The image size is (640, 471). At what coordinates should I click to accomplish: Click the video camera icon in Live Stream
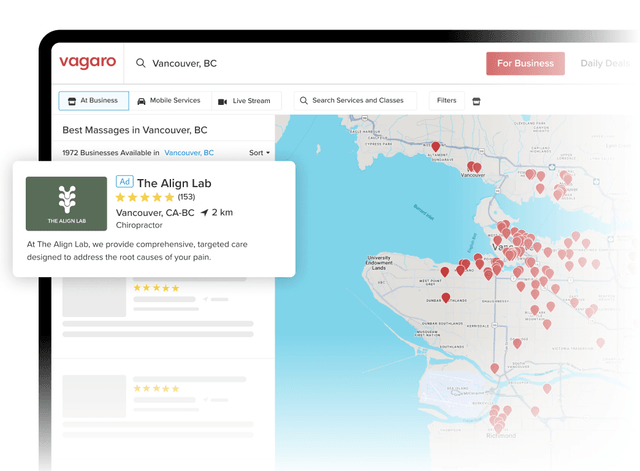coord(222,102)
